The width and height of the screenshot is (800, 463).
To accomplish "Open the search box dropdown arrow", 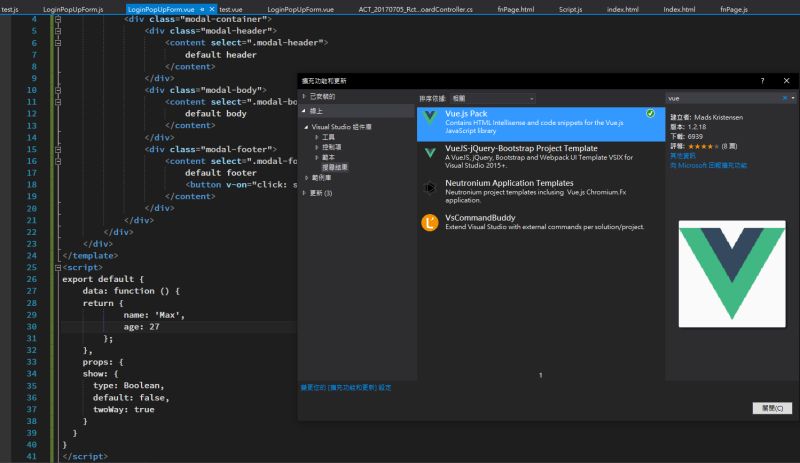I will click(x=793, y=98).
